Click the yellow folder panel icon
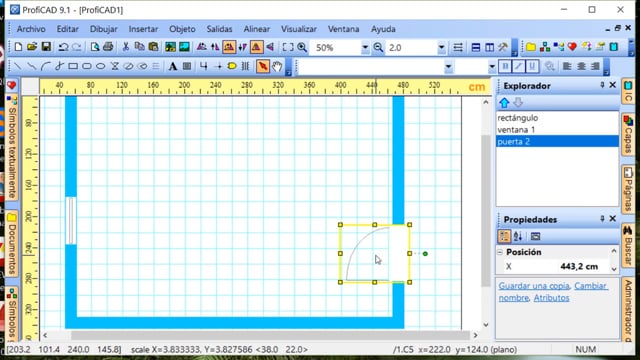640x360 pixels. [x=531, y=47]
